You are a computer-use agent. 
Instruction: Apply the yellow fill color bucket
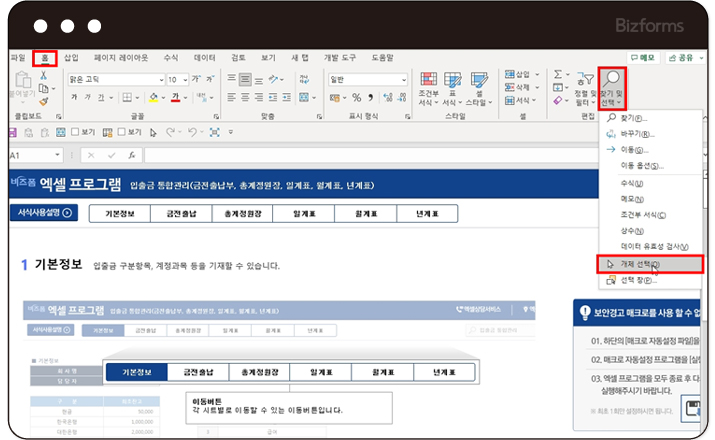point(153,98)
